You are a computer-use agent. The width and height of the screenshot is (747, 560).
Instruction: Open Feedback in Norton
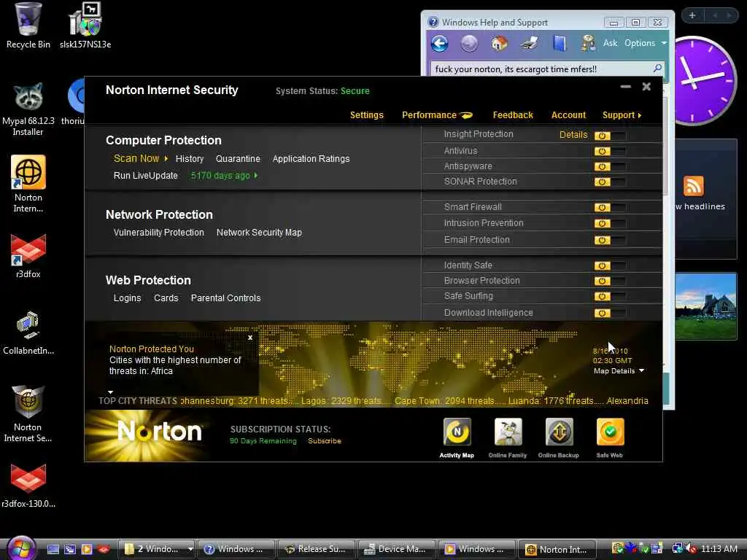click(x=513, y=115)
